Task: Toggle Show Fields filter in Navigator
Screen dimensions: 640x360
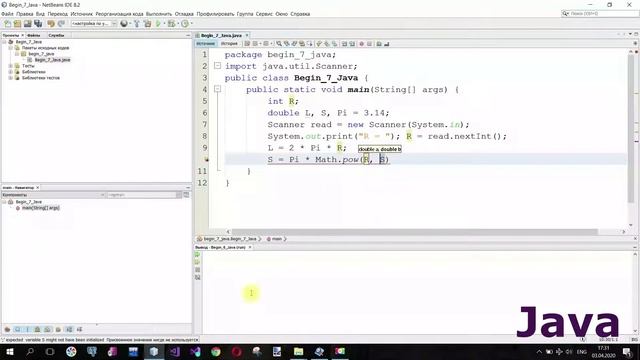Action: click(18, 329)
